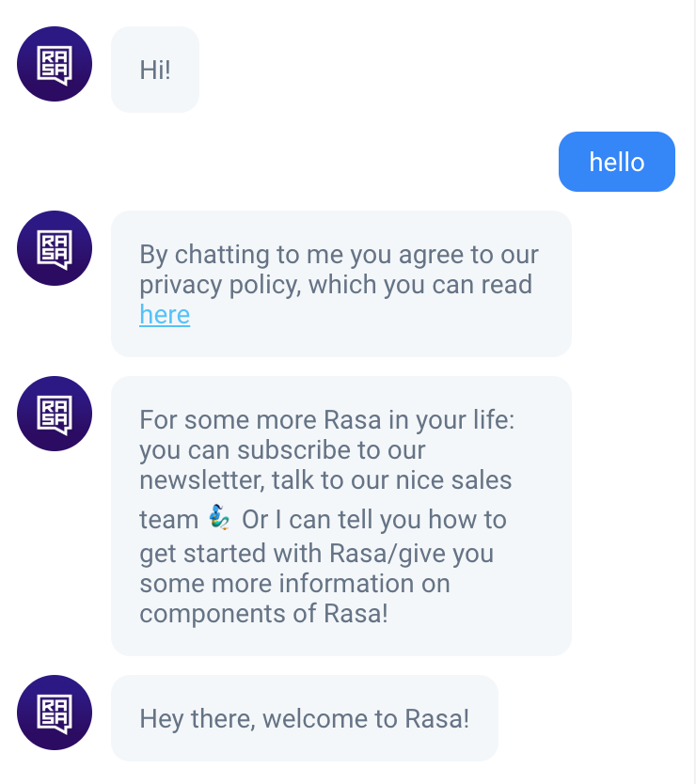Open the privacy policy via the here link
This screenshot has height=784, width=696.
pos(165,315)
